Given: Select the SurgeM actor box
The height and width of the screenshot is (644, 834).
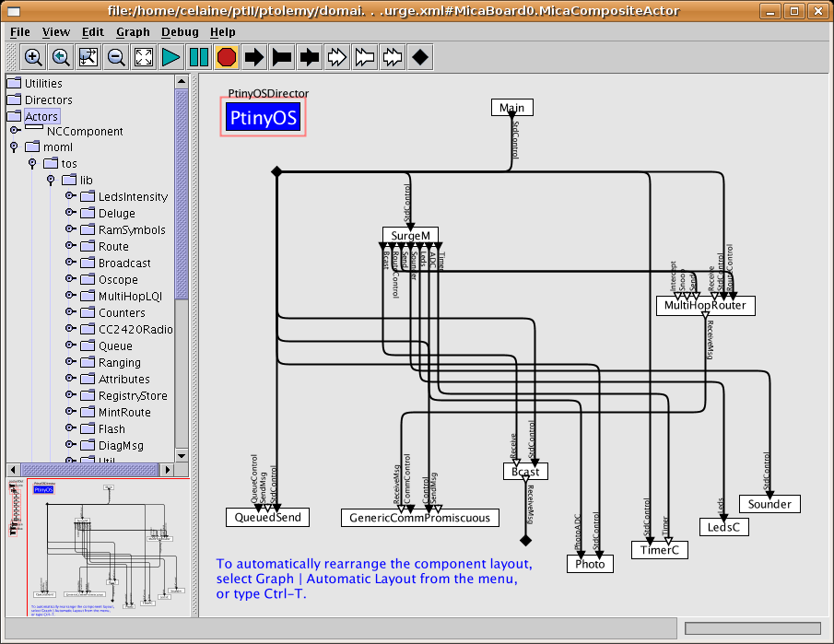Looking at the screenshot, I should pyautogui.click(x=411, y=235).
